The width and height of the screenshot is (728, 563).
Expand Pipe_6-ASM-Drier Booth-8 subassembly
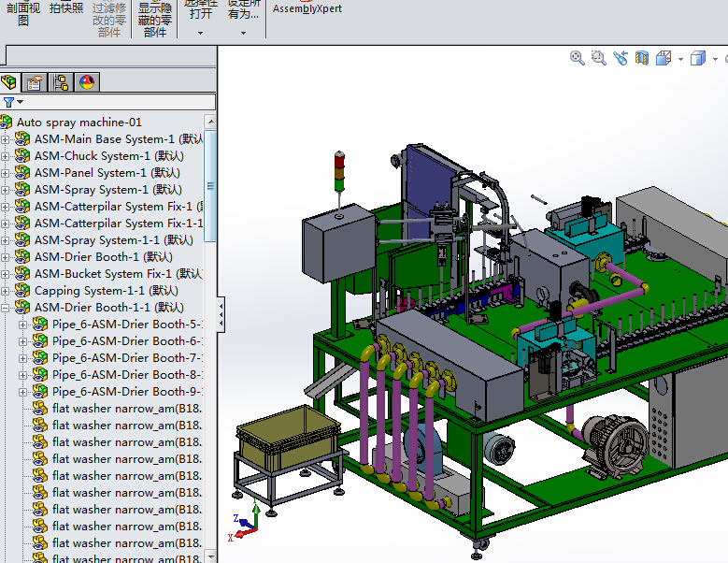22,375
